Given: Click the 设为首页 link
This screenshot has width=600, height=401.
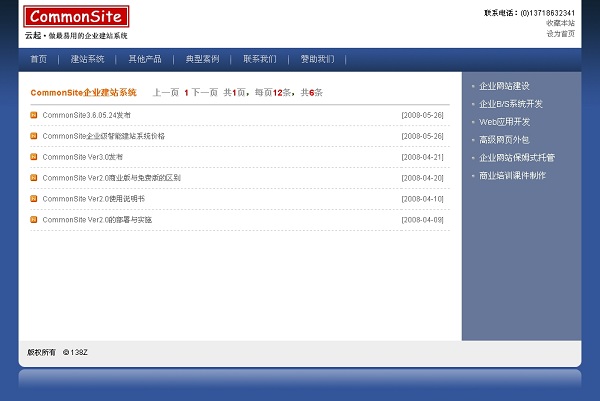Looking at the screenshot, I should 560,34.
